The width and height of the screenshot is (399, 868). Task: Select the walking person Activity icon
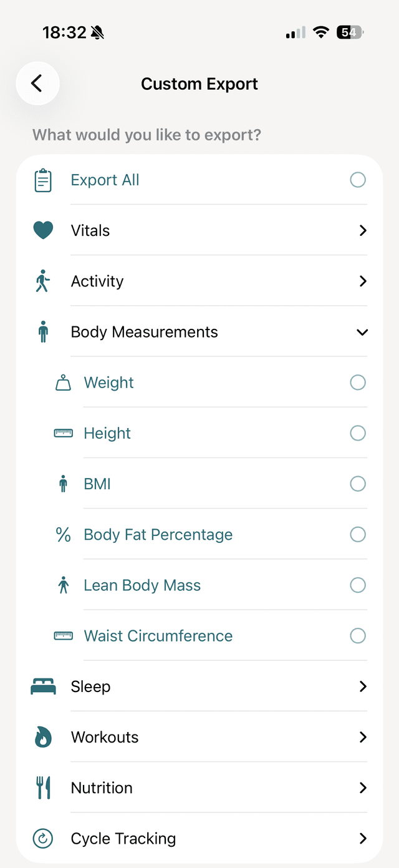coord(43,281)
